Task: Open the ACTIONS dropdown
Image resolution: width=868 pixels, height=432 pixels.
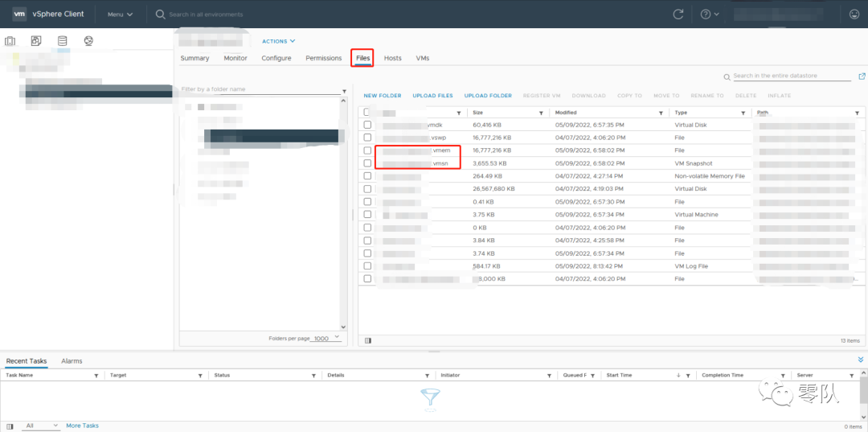Action: click(x=278, y=41)
